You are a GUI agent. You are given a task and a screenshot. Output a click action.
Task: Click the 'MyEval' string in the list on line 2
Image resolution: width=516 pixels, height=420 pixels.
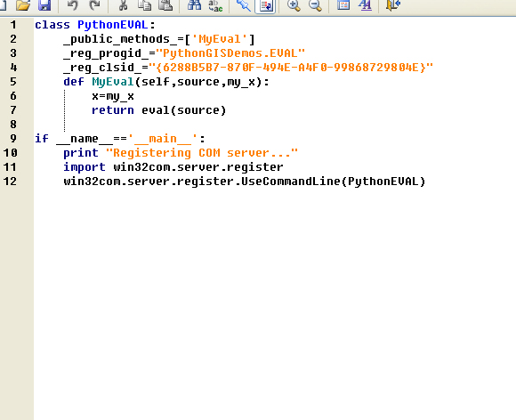(220, 39)
